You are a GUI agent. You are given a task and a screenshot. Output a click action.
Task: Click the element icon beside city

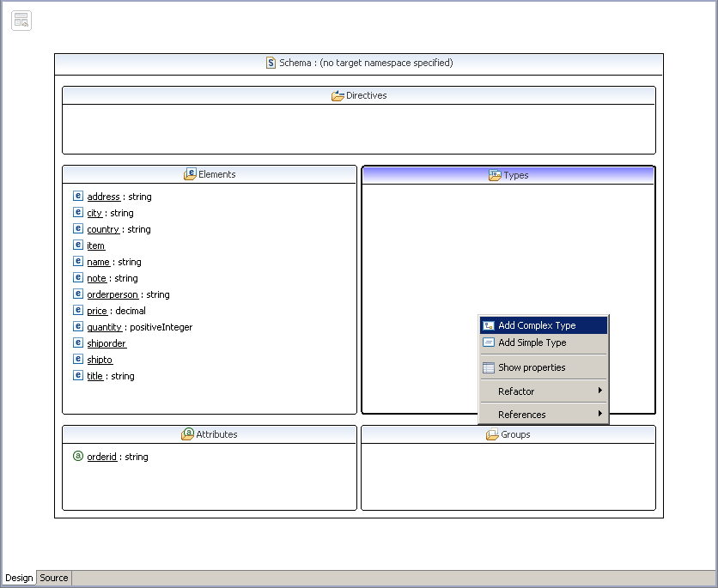[78, 212]
